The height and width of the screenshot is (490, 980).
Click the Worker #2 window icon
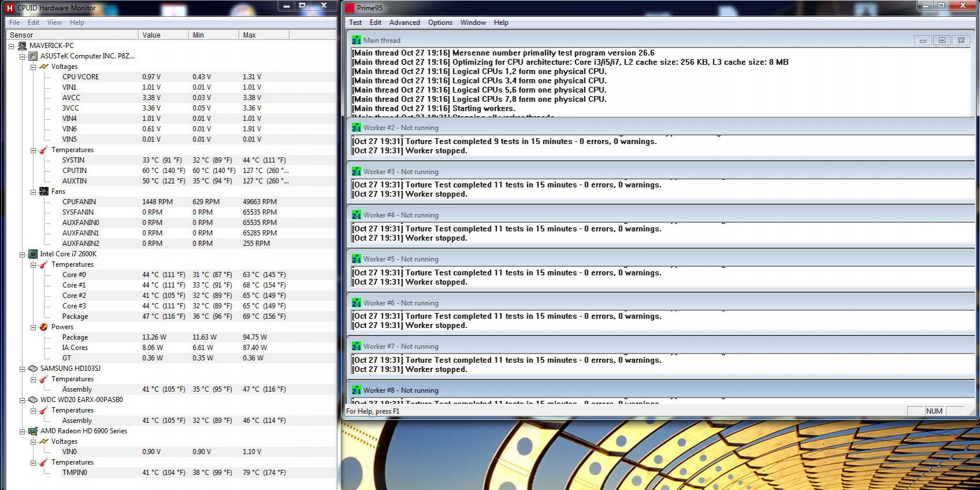(x=356, y=127)
